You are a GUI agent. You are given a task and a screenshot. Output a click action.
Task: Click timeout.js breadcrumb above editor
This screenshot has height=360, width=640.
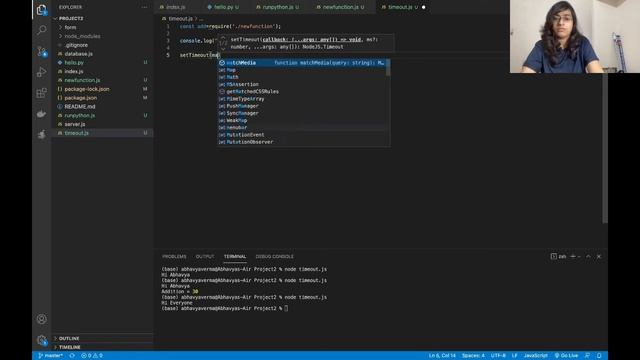click(180, 19)
